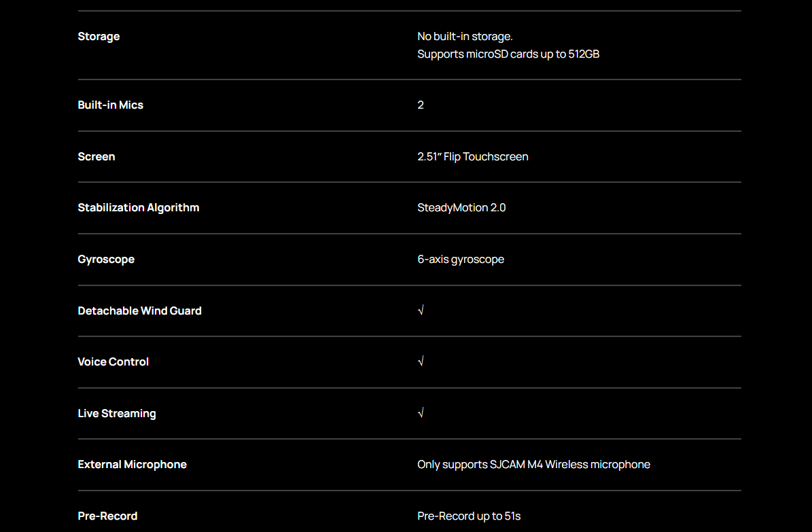Select the Gyroscope row label
Viewport: 812px width, 532px height.
pos(106,260)
